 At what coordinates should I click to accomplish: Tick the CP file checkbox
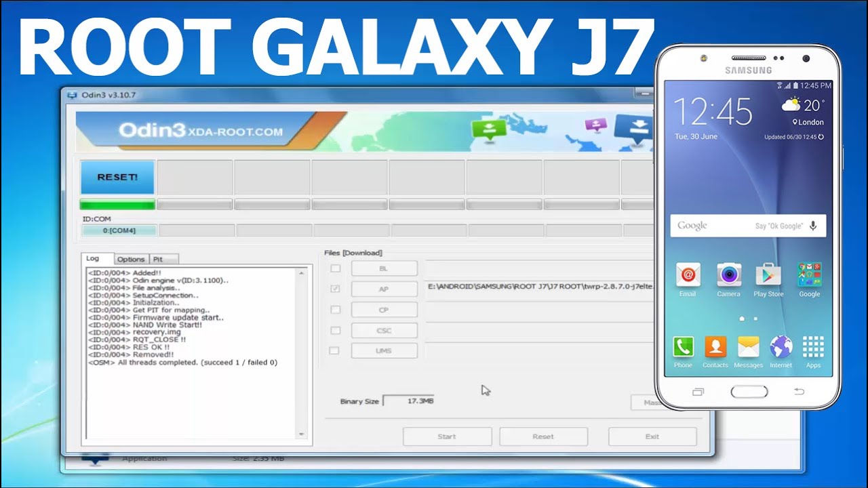tap(334, 310)
